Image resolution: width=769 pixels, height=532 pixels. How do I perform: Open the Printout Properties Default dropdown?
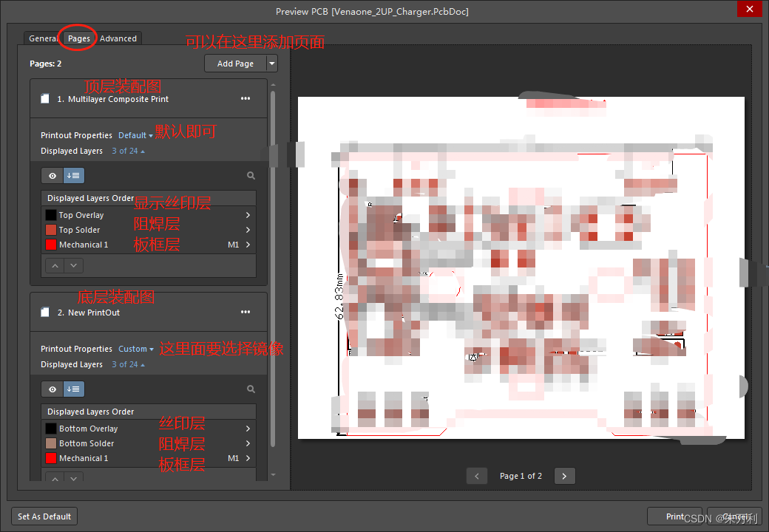[x=135, y=135]
